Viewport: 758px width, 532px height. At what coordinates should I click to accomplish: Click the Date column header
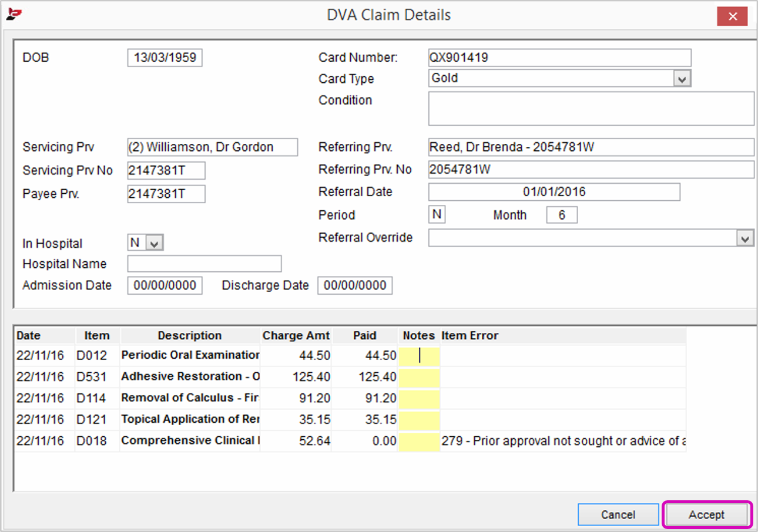pos(45,336)
